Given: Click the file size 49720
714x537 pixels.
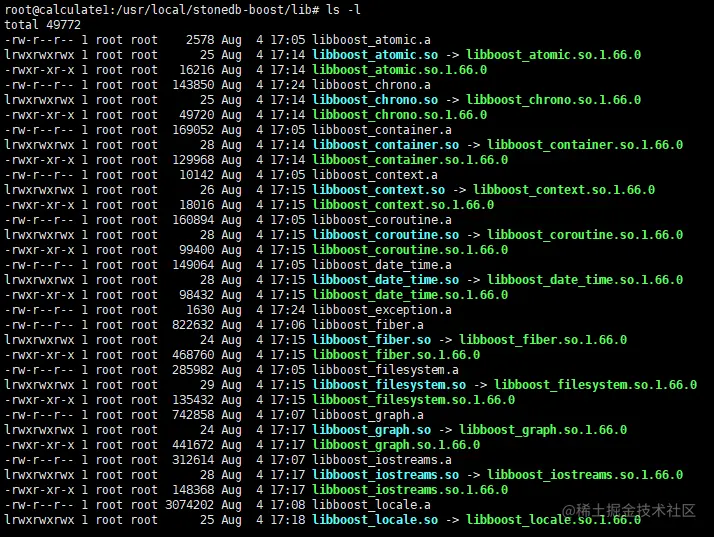Looking at the screenshot, I should [x=197, y=115].
